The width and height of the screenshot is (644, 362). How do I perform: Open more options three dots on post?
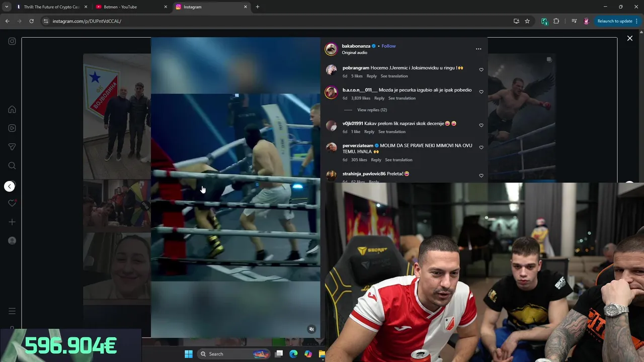click(478, 49)
